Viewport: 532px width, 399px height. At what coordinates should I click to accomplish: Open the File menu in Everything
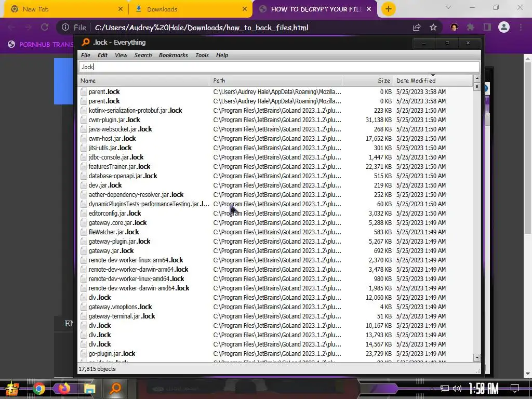click(86, 55)
